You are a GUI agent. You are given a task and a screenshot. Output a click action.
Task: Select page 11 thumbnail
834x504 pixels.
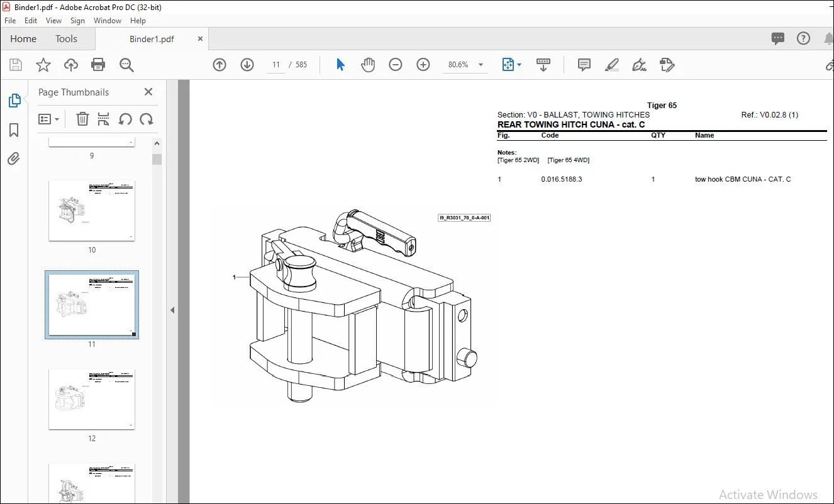pos(92,305)
